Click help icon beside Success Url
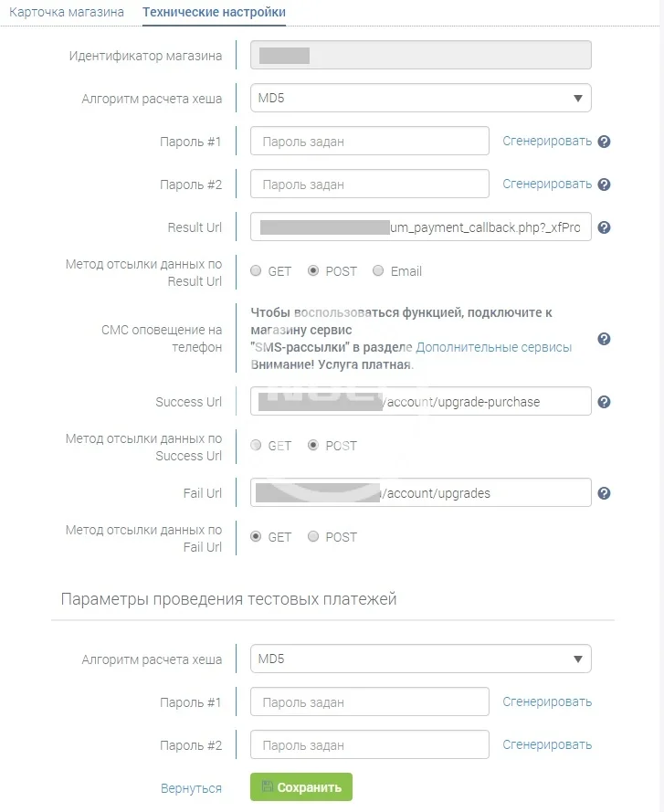664x812 pixels. coord(604,402)
